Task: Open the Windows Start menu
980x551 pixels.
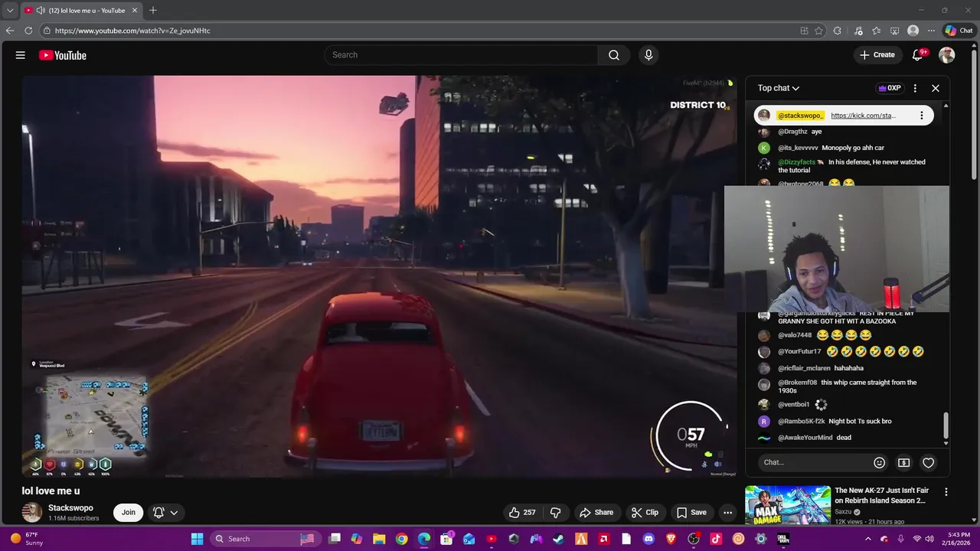Action: coord(197,539)
